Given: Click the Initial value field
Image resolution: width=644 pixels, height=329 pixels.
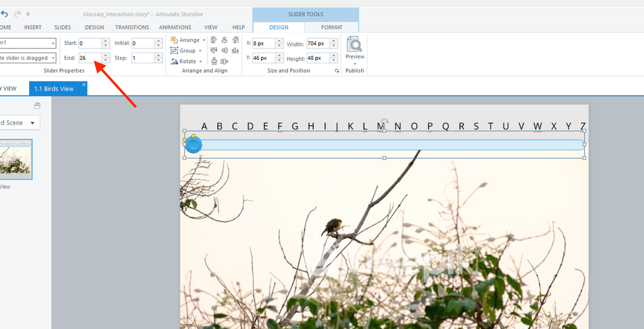Looking at the screenshot, I should tap(143, 43).
